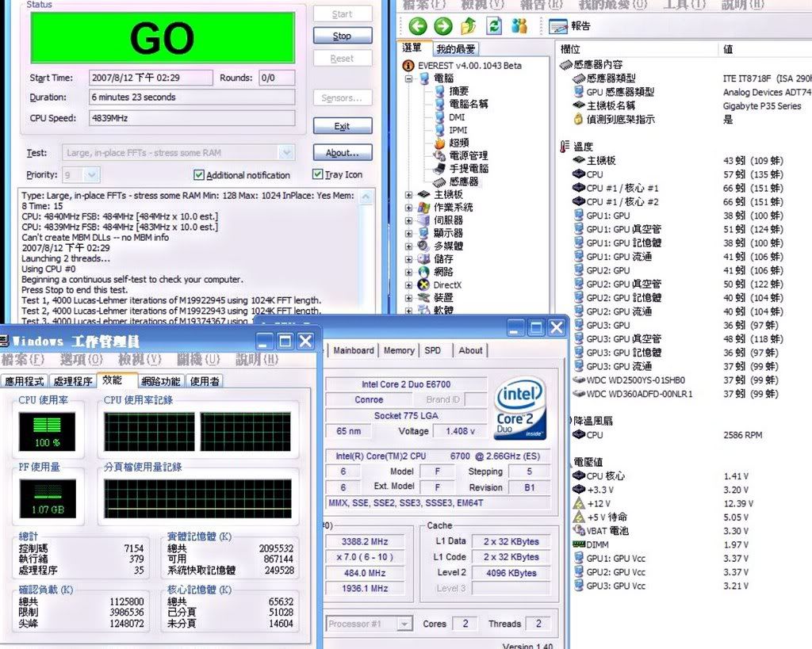Viewport: 812px width, 649px height.
Task: Open the Memory tab in CPU-Z
Action: [x=399, y=350]
